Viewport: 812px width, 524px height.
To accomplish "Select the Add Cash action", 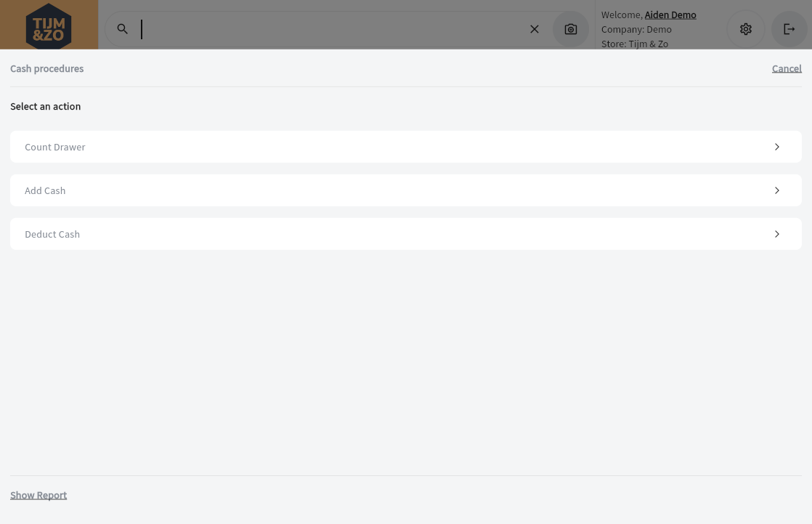I will point(45,190).
